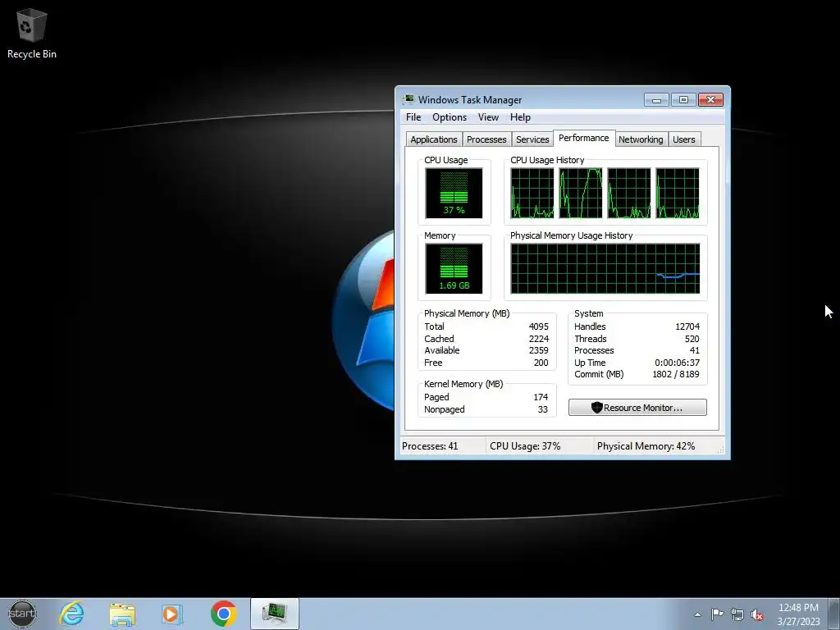Click the muted volume tray icon
This screenshot has width=840, height=630.
(757, 614)
